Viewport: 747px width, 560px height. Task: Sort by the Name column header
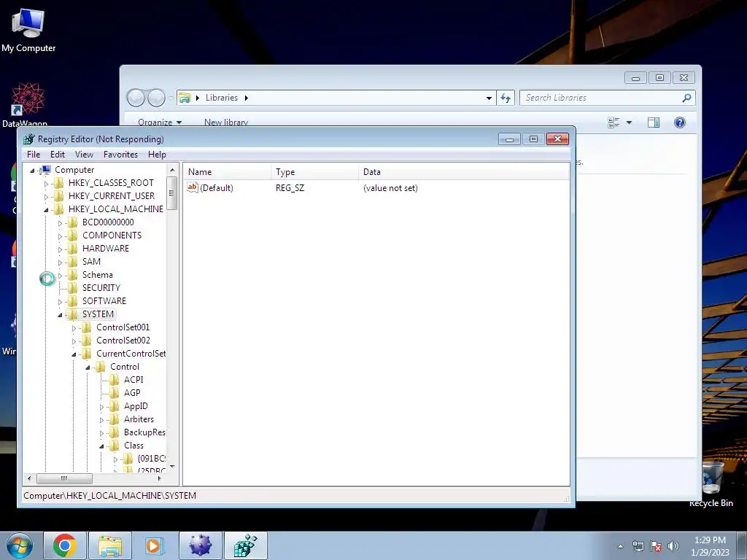(228, 172)
